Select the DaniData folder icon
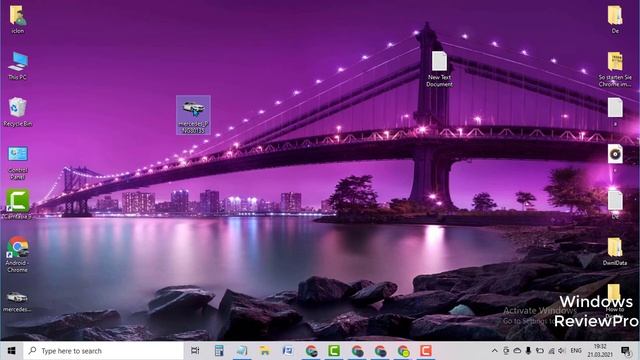Screen dimensions: 640x360 coord(615,252)
